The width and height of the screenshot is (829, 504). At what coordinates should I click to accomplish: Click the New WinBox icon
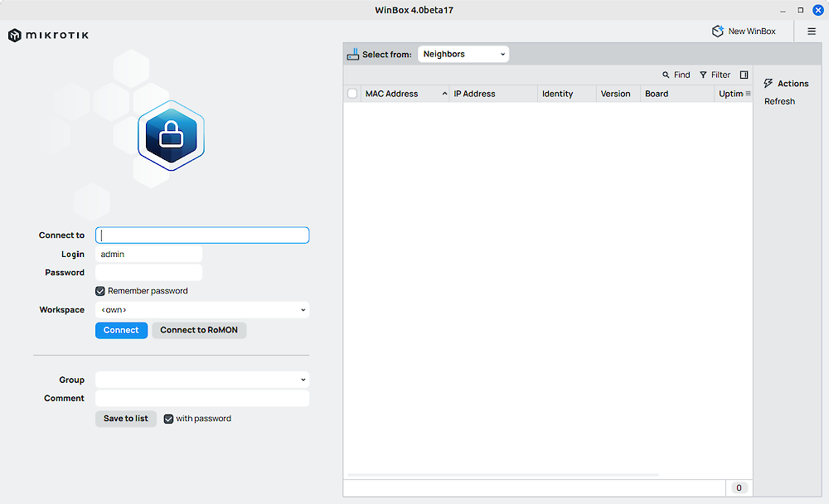717,31
